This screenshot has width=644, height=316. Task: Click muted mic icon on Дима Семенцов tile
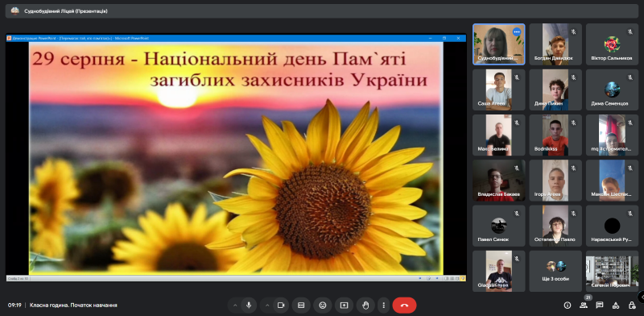(x=630, y=77)
